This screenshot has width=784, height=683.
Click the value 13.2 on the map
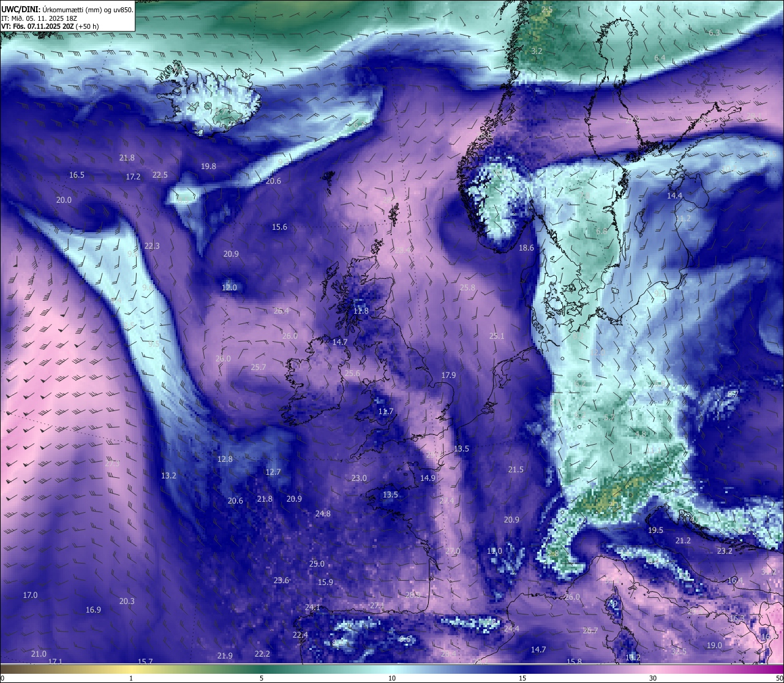pos(168,476)
